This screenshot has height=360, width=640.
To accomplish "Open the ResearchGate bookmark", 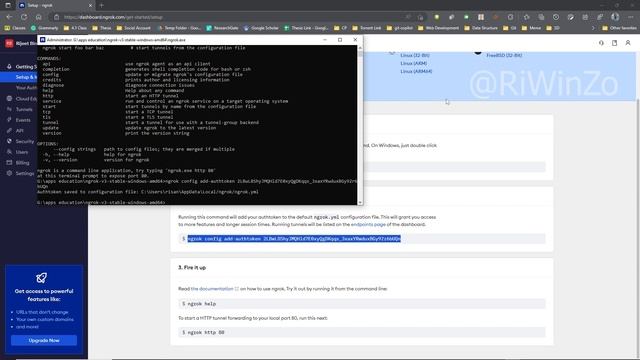I will click(222, 28).
